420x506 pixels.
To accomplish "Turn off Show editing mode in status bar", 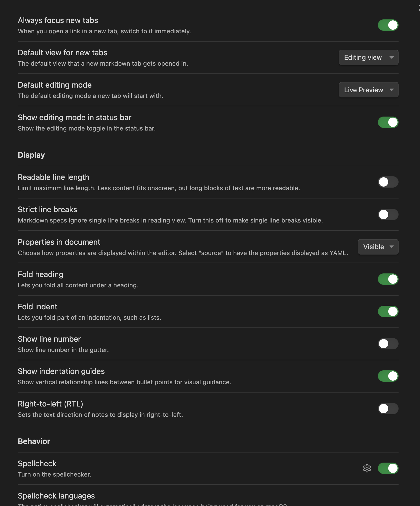I will pyautogui.click(x=388, y=122).
